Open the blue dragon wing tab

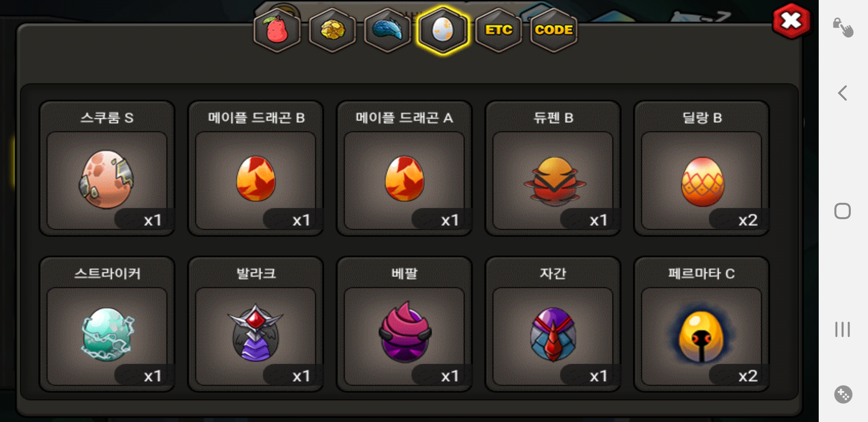tap(387, 30)
